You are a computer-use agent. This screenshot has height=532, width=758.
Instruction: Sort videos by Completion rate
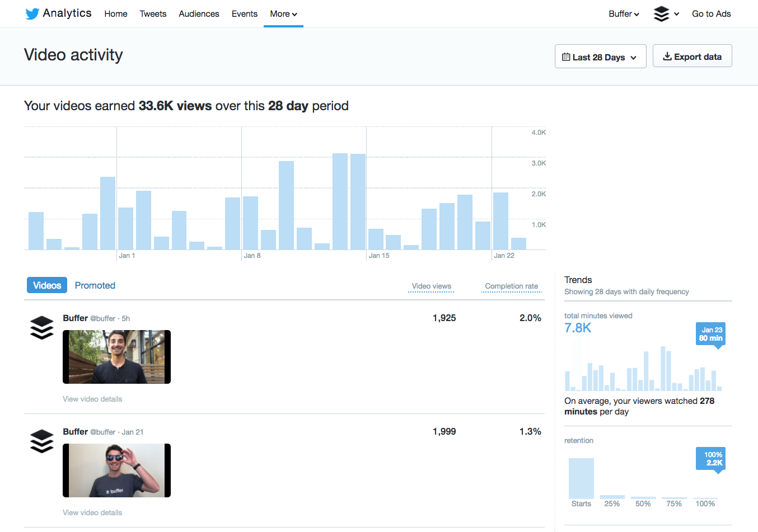[511, 286]
